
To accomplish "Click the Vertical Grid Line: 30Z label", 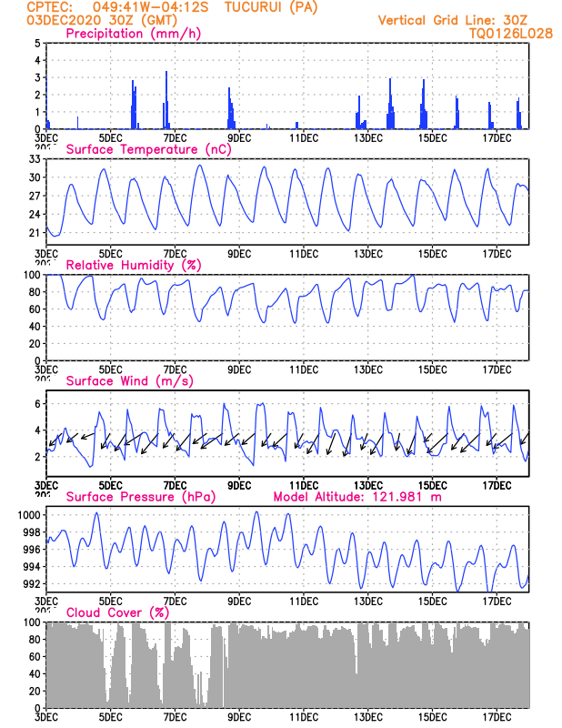I will [453, 20].
